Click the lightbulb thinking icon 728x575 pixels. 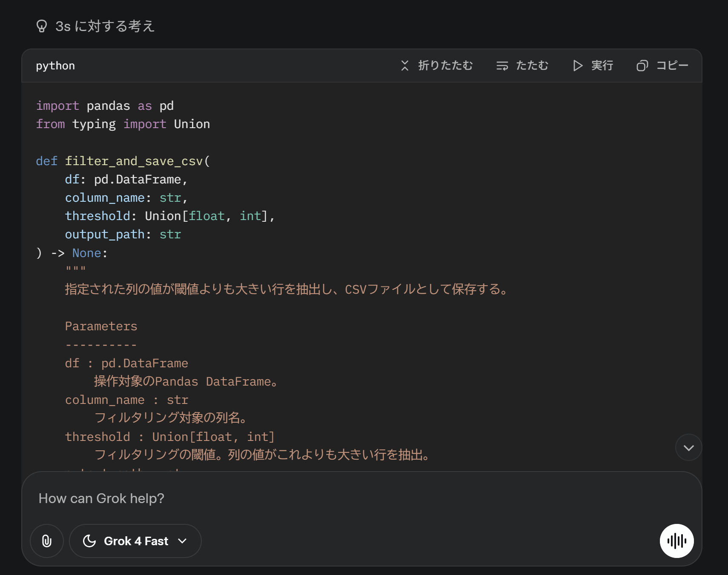pos(41,26)
